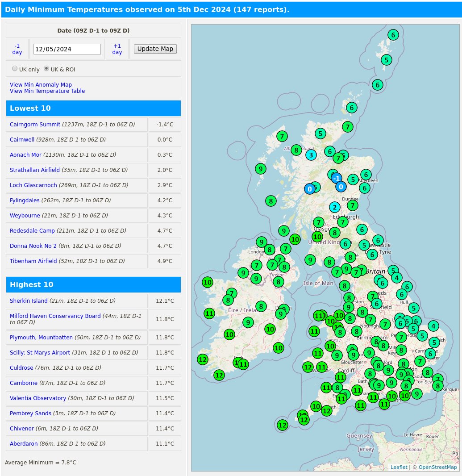Click the 9 marker on Sussex coast
The image size is (462, 476).
(x=417, y=394)
